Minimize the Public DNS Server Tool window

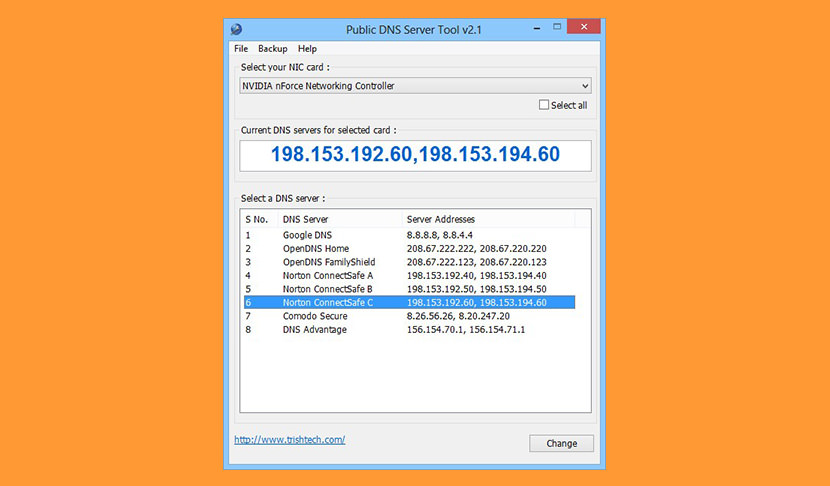pos(537,28)
